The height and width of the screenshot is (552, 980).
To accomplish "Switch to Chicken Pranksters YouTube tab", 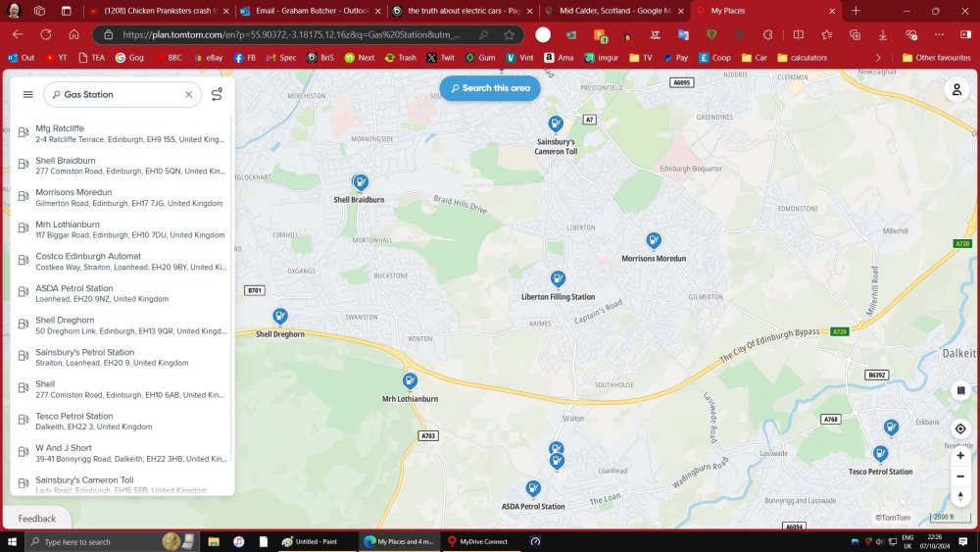I will 158,11.
